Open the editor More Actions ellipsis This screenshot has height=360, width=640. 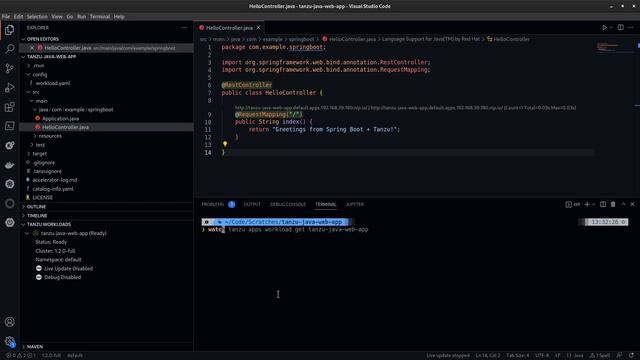click(631, 28)
